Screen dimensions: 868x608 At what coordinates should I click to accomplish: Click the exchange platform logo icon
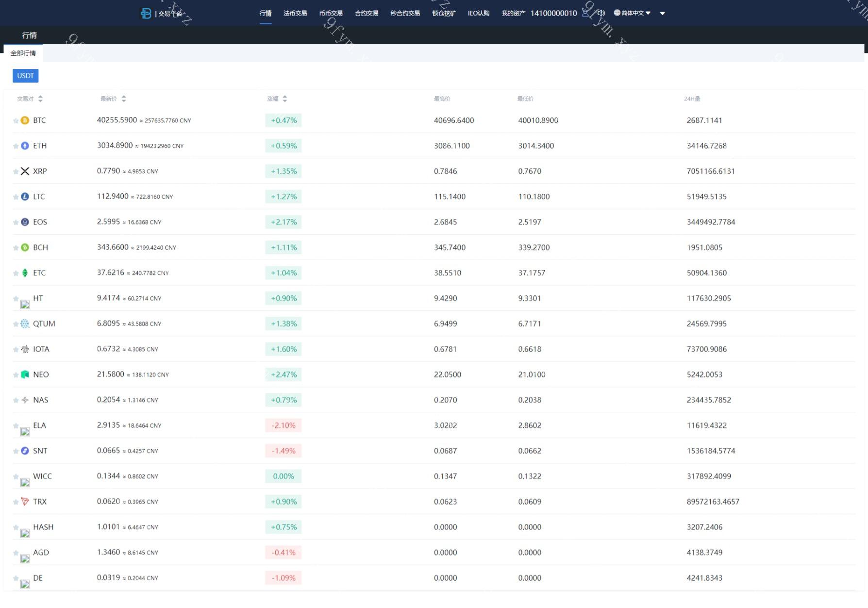point(146,14)
